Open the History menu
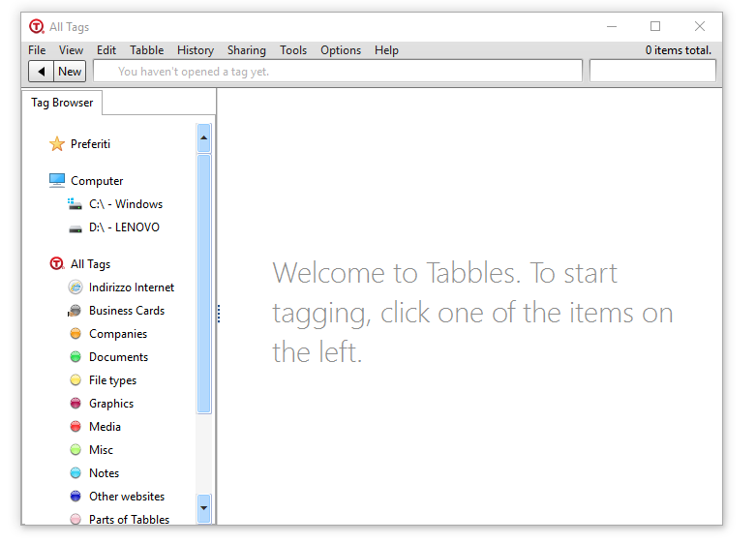The image size is (756, 544). click(196, 50)
